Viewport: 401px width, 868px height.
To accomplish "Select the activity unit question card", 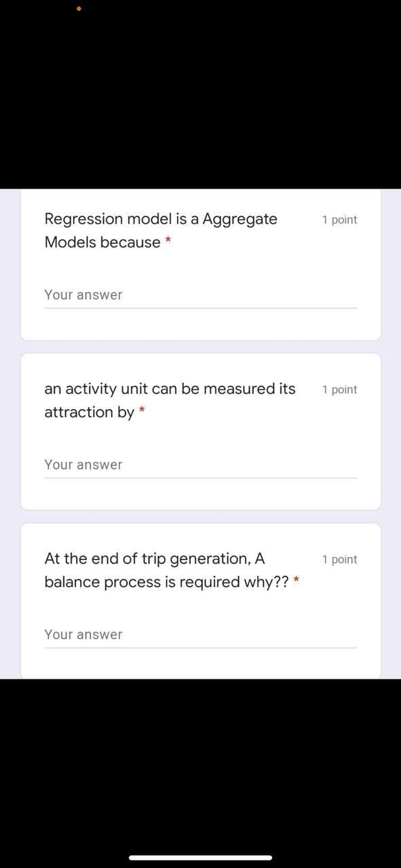I will (x=200, y=431).
